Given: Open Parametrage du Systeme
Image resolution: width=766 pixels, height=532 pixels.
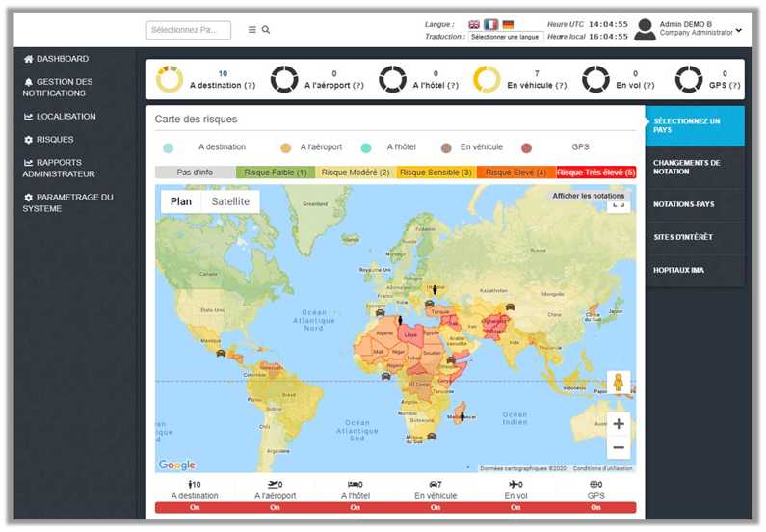Looking at the screenshot, I should 67,202.
